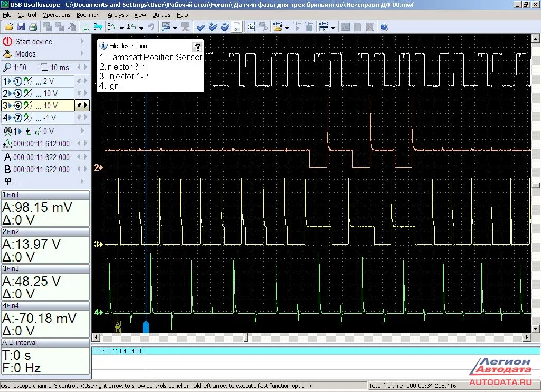The image size is (541, 392).
Task: Open dropdown next to vertical scale waveform icon
Action: click(122, 27)
